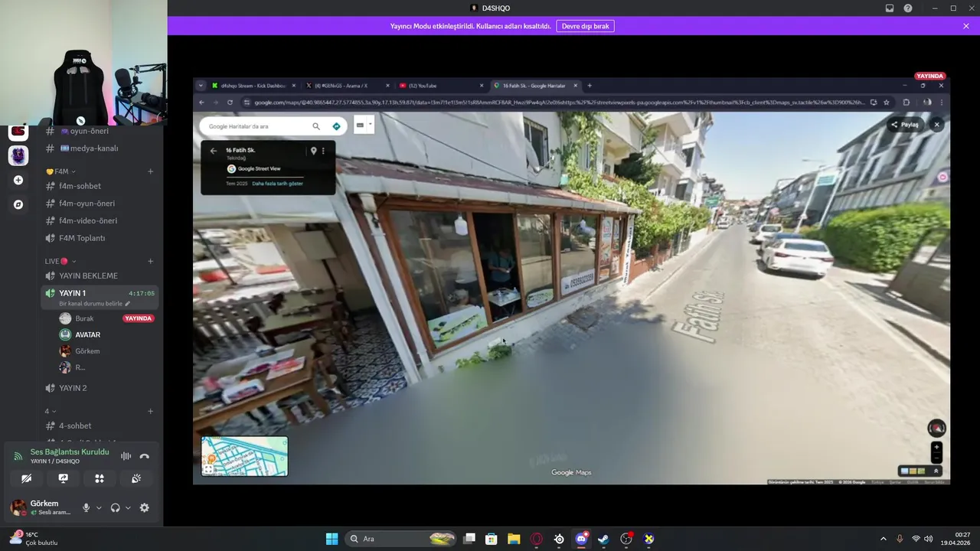The height and width of the screenshot is (551, 980).
Task: Collapse the 4 category
Action: [51, 411]
